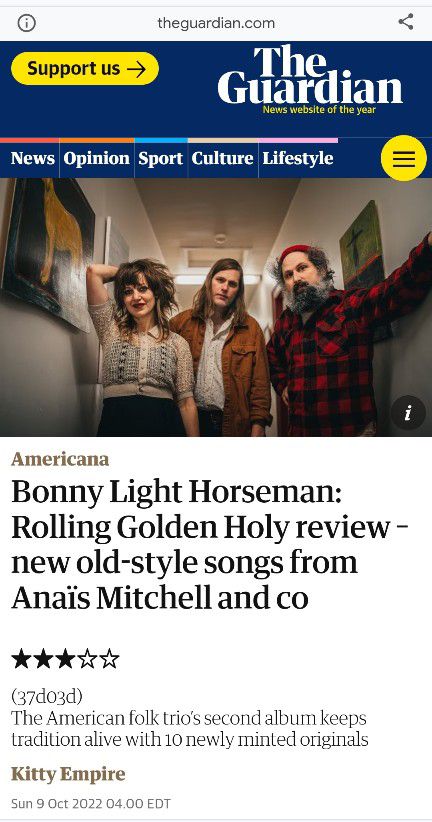Tap the band photo of the trio
The width and height of the screenshot is (432, 822).
coord(216,307)
